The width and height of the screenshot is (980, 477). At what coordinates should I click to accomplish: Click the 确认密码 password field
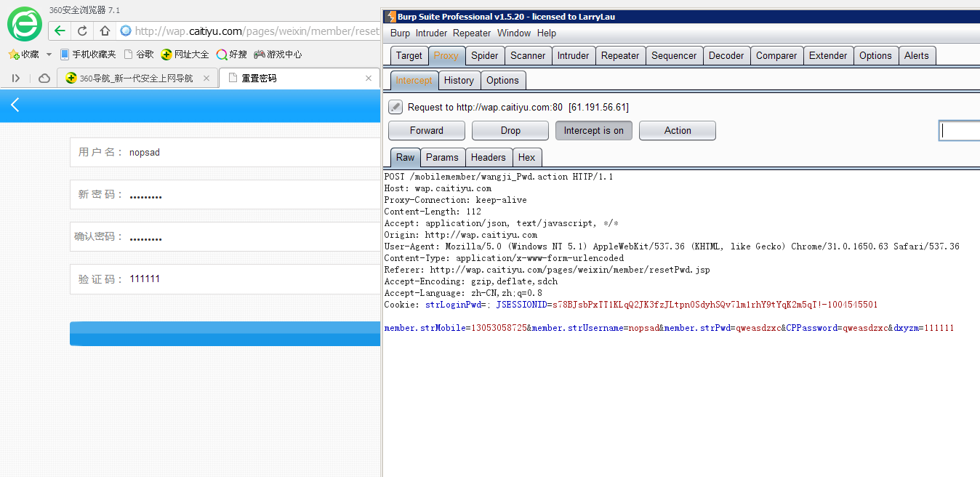225,237
